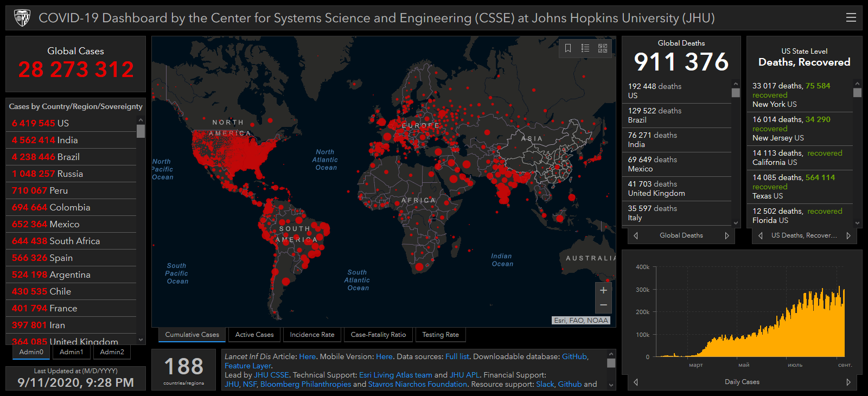Select New York US state entry

coord(800,95)
